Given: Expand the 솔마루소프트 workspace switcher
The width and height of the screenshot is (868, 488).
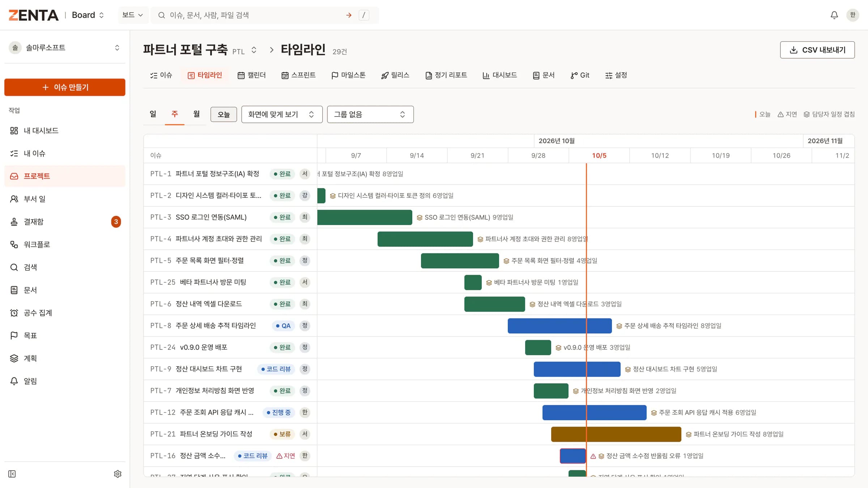Looking at the screenshot, I should tap(65, 48).
